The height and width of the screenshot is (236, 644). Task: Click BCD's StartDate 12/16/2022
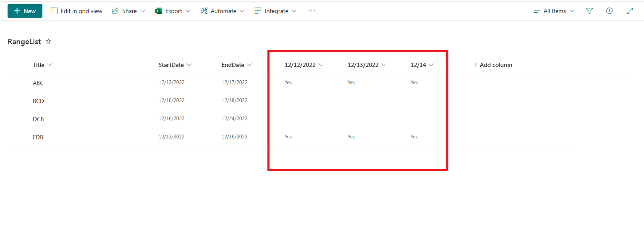[x=171, y=101]
